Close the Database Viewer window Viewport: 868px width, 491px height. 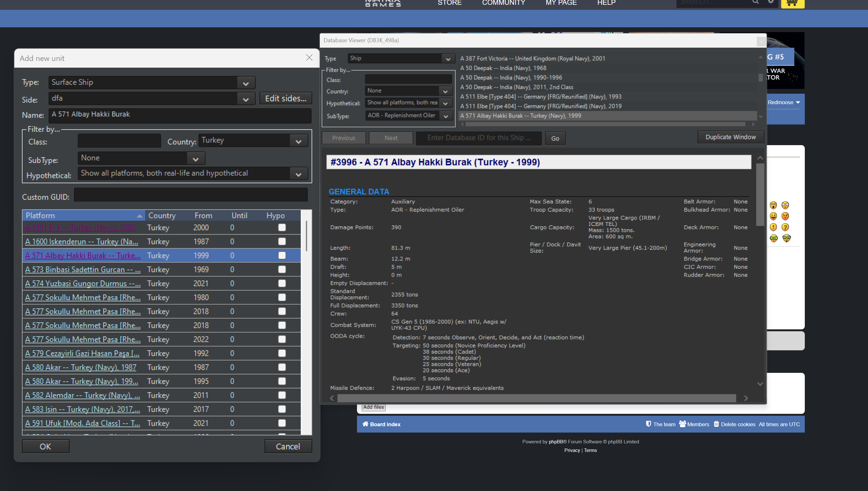click(761, 42)
